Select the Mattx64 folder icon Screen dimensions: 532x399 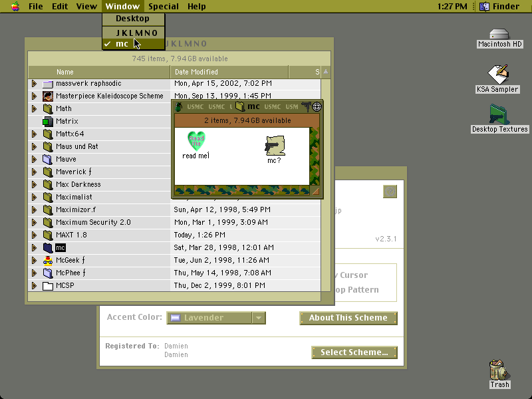coord(48,134)
